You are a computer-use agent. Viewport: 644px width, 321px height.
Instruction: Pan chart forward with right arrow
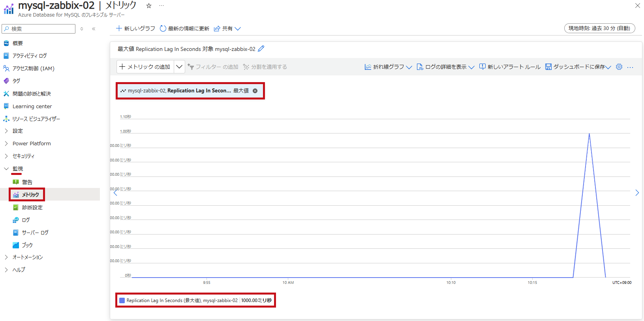(637, 193)
